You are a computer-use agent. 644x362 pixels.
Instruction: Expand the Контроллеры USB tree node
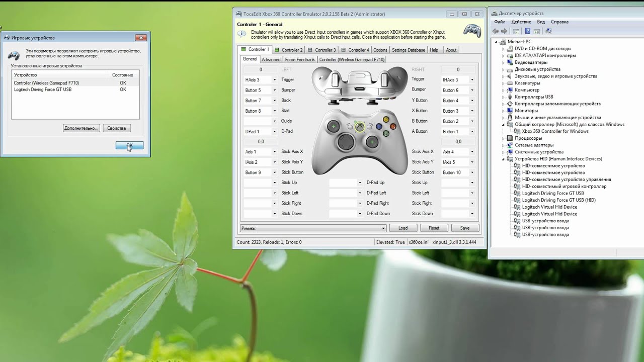pyautogui.click(x=503, y=97)
